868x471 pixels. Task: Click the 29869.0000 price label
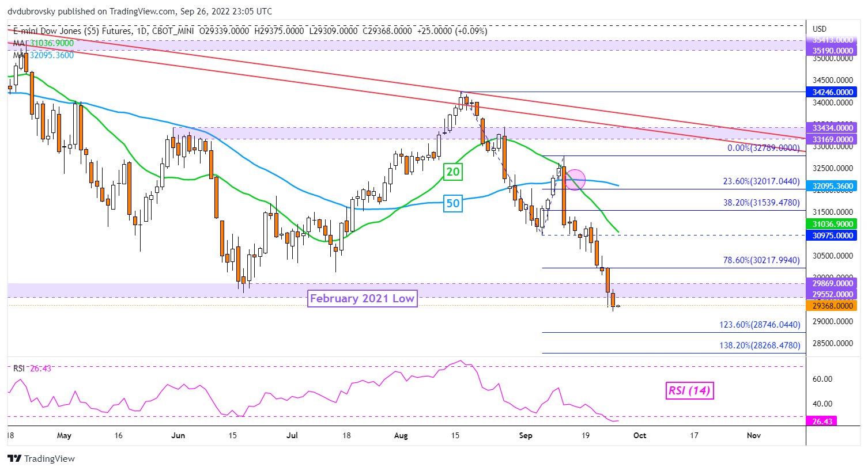pyautogui.click(x=833, y=283)
